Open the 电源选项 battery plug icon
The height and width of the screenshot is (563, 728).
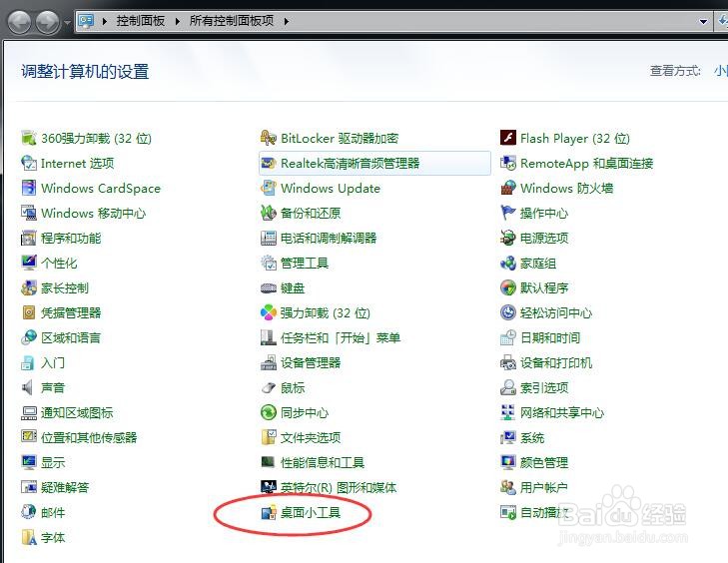pyautogui.click(x=508, y=239)
